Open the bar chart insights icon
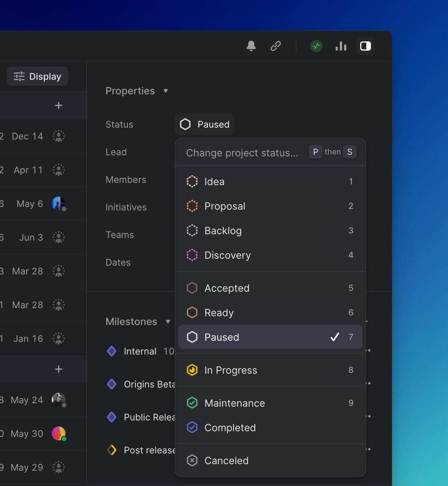Viewport: 448px width, 486px height. tap(341, 46)
